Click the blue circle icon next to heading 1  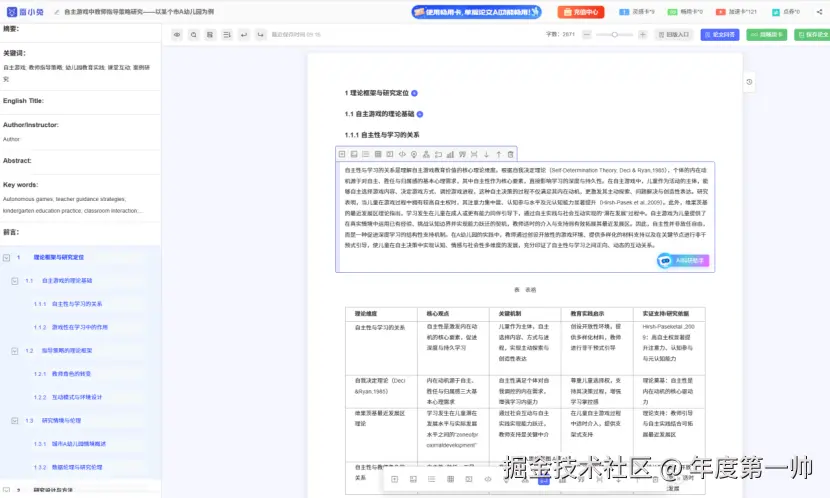[414, 93]
